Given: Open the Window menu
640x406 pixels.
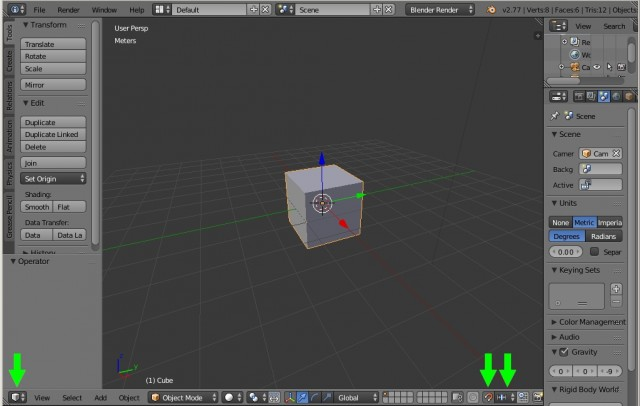Looking at the screenshot, I should [x=104, y=10].
